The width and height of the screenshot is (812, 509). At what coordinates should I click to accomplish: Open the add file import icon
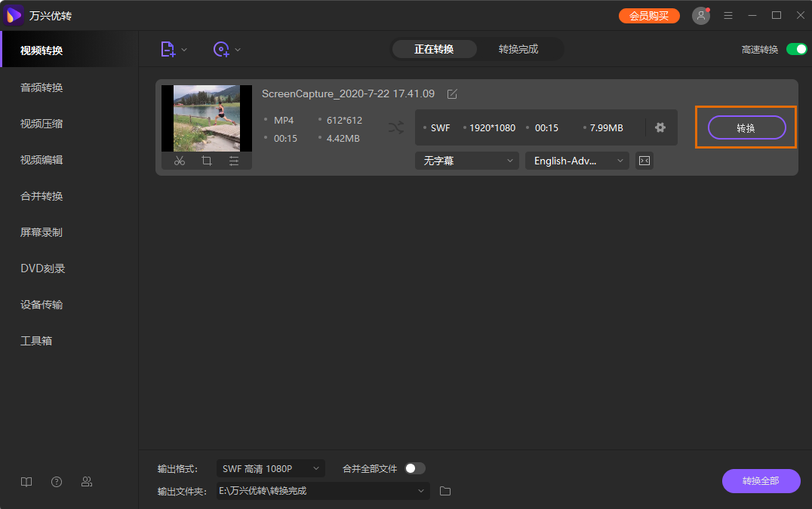coord(168,49)
